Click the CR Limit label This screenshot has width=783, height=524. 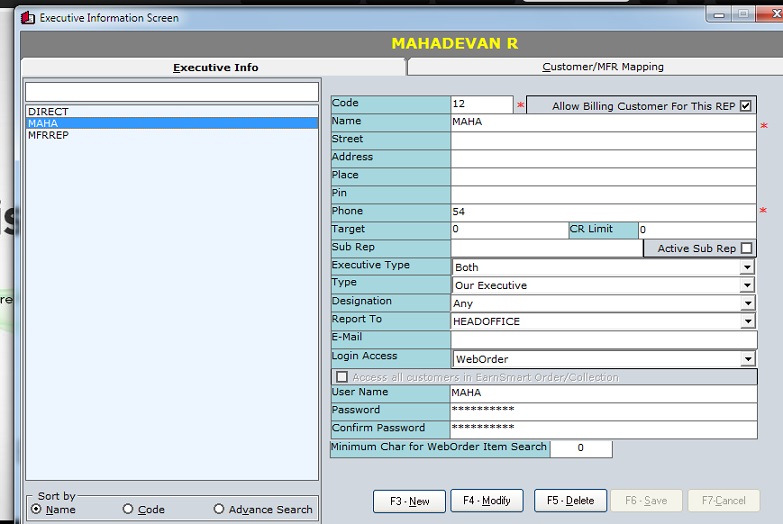pyautogui.click(x=591, y=229)
